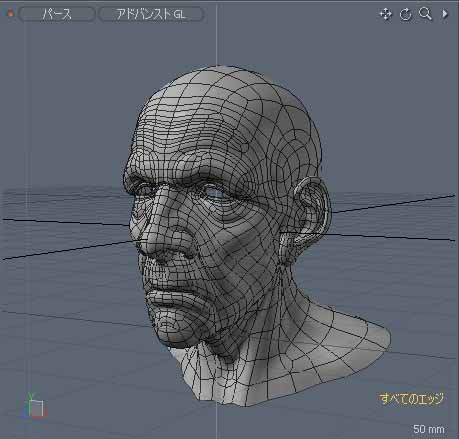The image size is (459, 439).
Task: Open the パース view type dropdown
Action: 57,14
